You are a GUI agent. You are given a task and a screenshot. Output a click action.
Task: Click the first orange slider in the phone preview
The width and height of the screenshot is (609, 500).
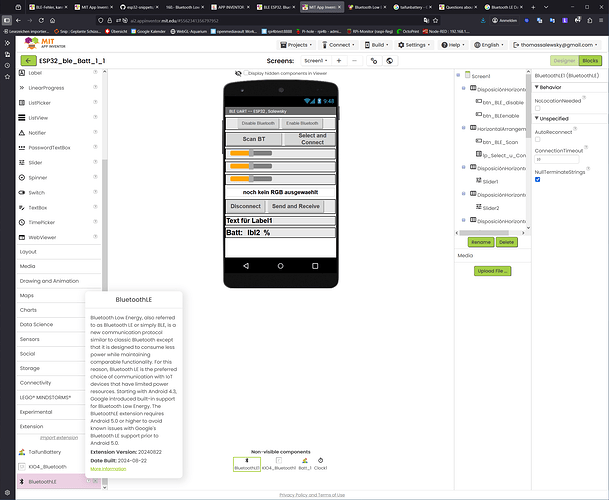coord(251,153)
